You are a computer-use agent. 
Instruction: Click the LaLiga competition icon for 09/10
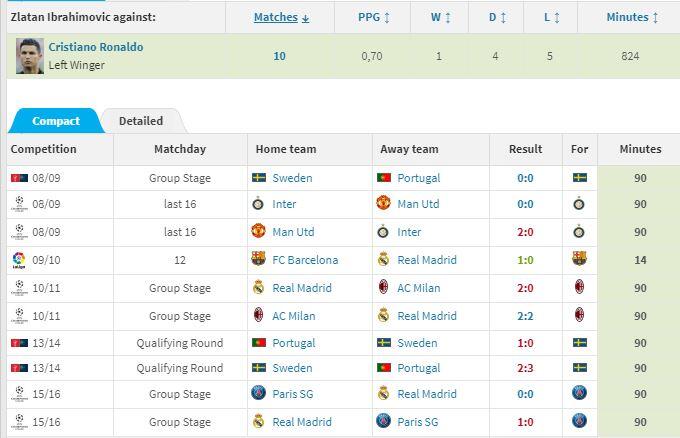pos(19,260)
